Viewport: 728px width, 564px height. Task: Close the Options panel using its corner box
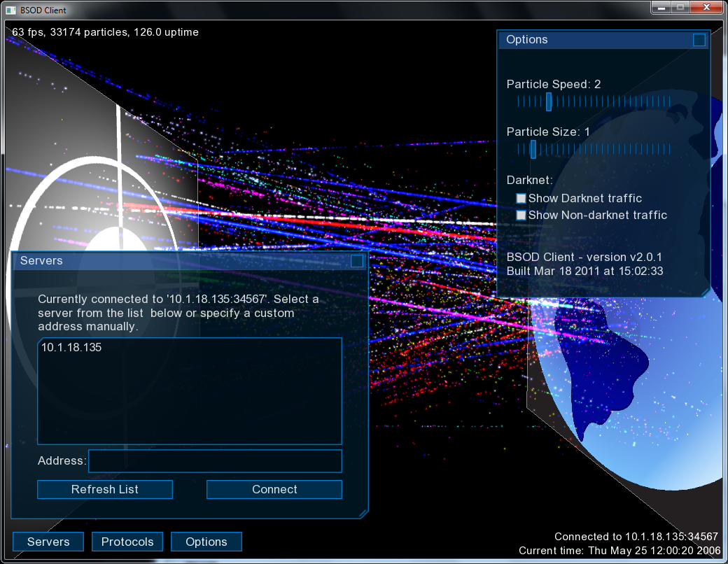pyautogui.click(x=699, y=40)
